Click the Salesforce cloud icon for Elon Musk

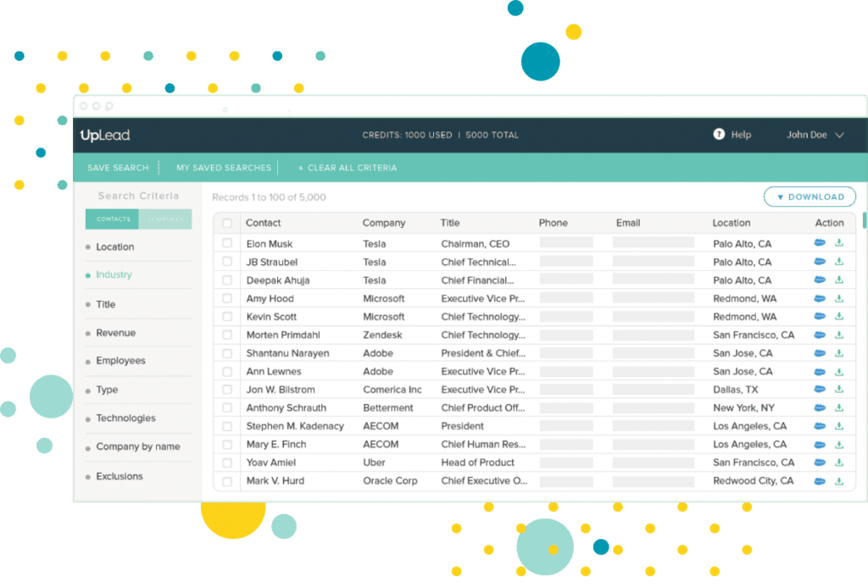(x=820, y=243)
